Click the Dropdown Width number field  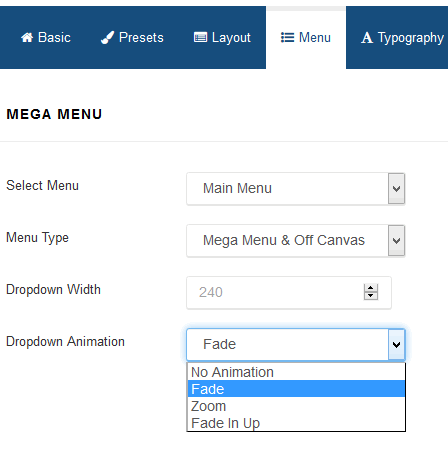point(289,292)
